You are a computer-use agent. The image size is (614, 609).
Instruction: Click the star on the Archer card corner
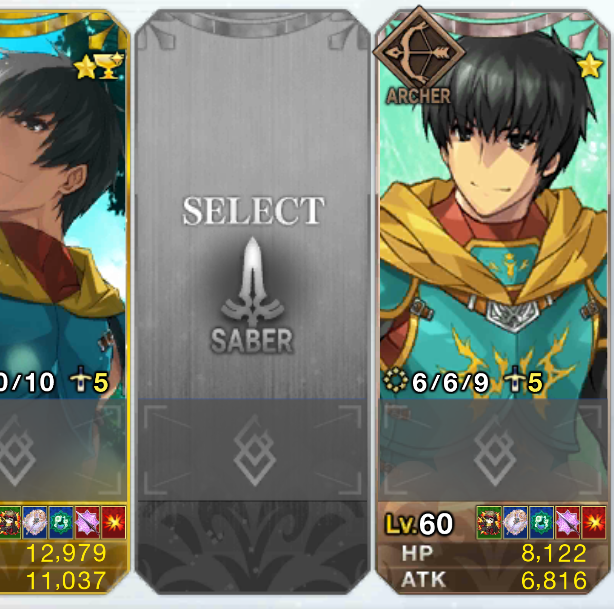coord(590,65)
